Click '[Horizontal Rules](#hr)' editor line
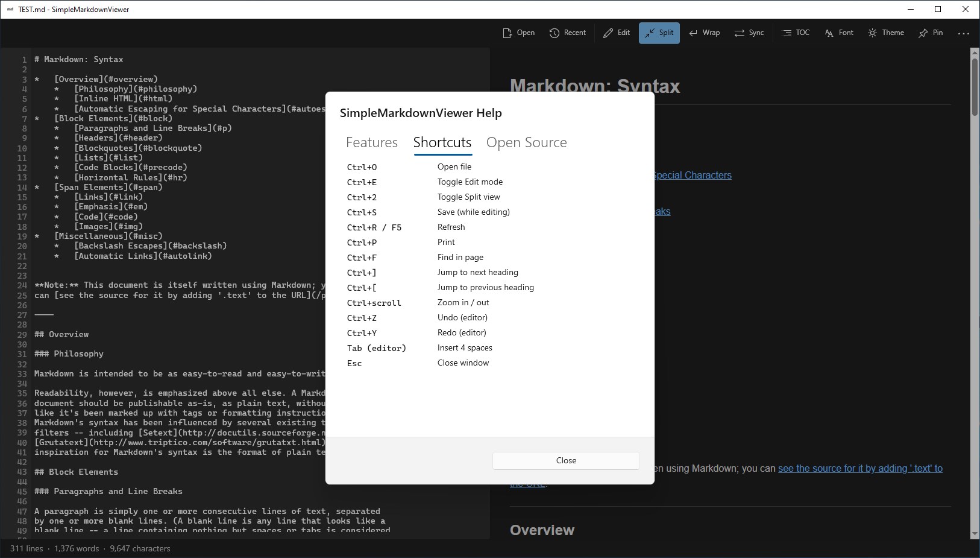980x558 pixels. [131, 177]
